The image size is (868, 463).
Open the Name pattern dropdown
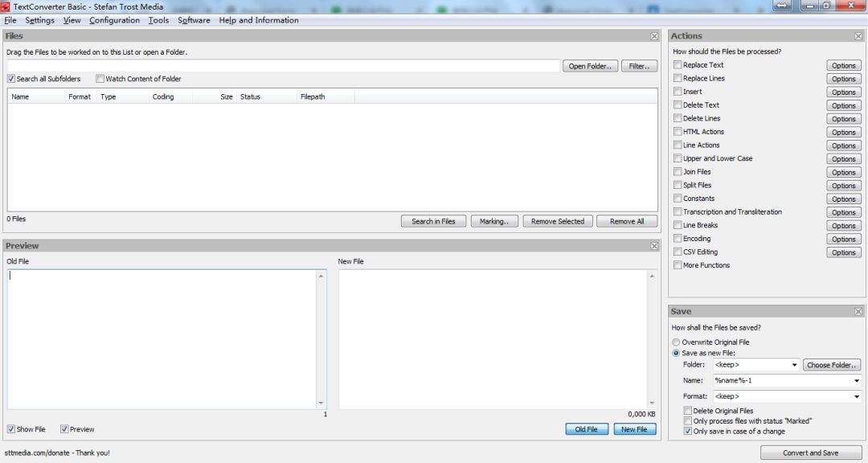pos(857,380)
